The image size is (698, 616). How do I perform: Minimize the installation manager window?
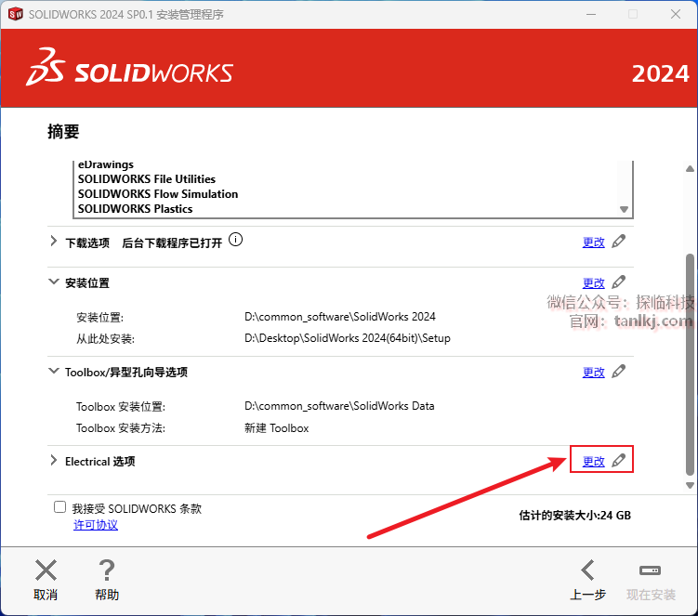pos(591,14)
